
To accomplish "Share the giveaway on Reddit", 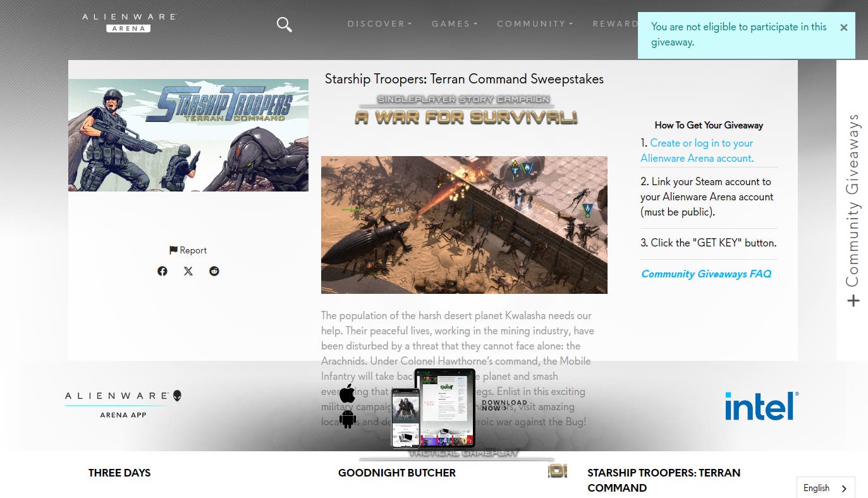I will pos(214,271).
